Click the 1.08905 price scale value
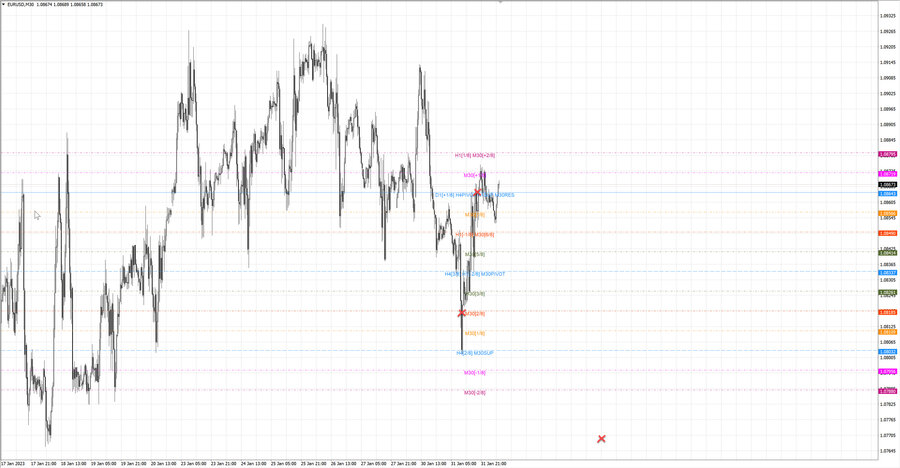The width and height of the screenshot is (900, 468). tap(888, 124)
